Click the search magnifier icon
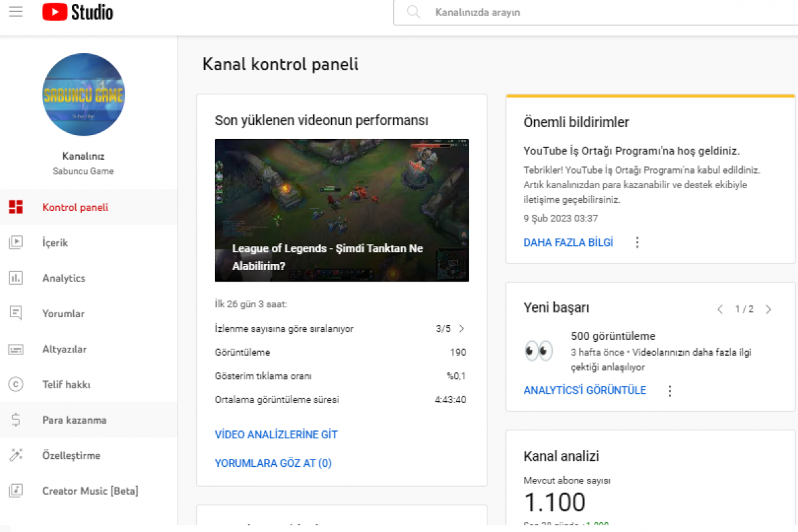Image resolution: width=798 pixels, height=532 pixels. point(414,12)
